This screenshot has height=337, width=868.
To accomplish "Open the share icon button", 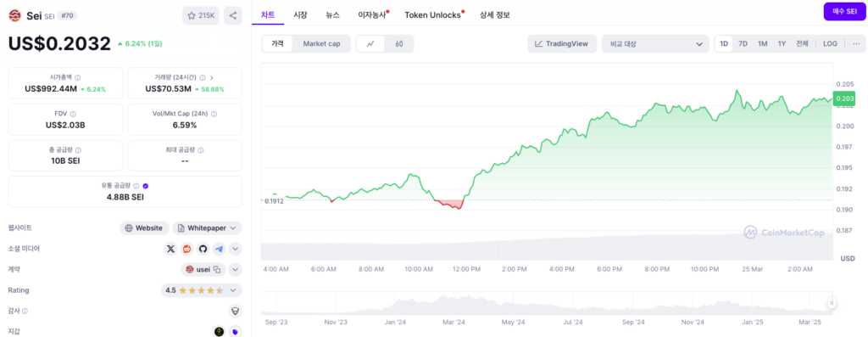I will pyautogui.click(x=233, y=15).
